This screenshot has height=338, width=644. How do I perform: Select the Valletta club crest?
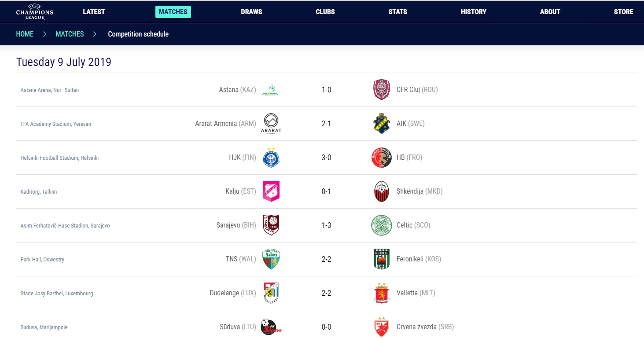381,293
